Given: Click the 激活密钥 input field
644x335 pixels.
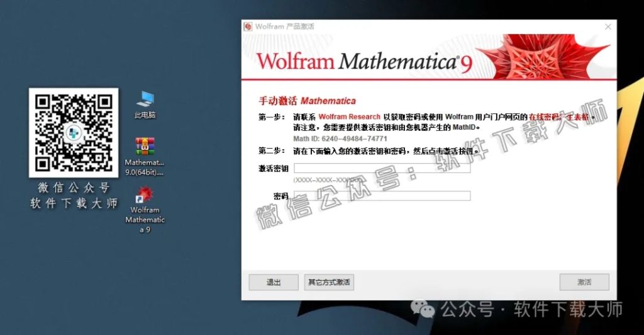Looking at the screenshot, I should click(x=382, y=167).
